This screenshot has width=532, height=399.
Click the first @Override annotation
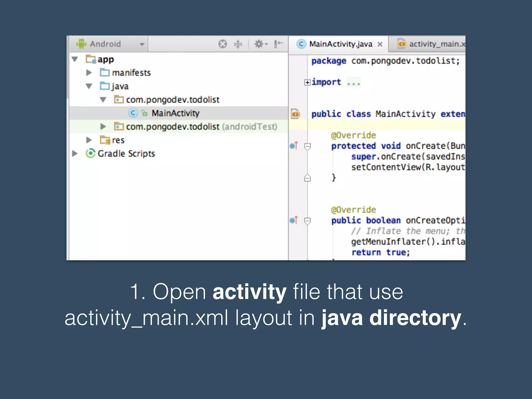[x=354, y=135]
